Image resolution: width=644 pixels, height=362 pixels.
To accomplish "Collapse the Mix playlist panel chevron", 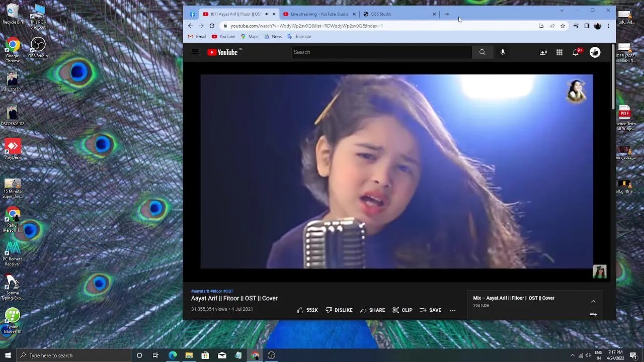I will pos(593,301).
